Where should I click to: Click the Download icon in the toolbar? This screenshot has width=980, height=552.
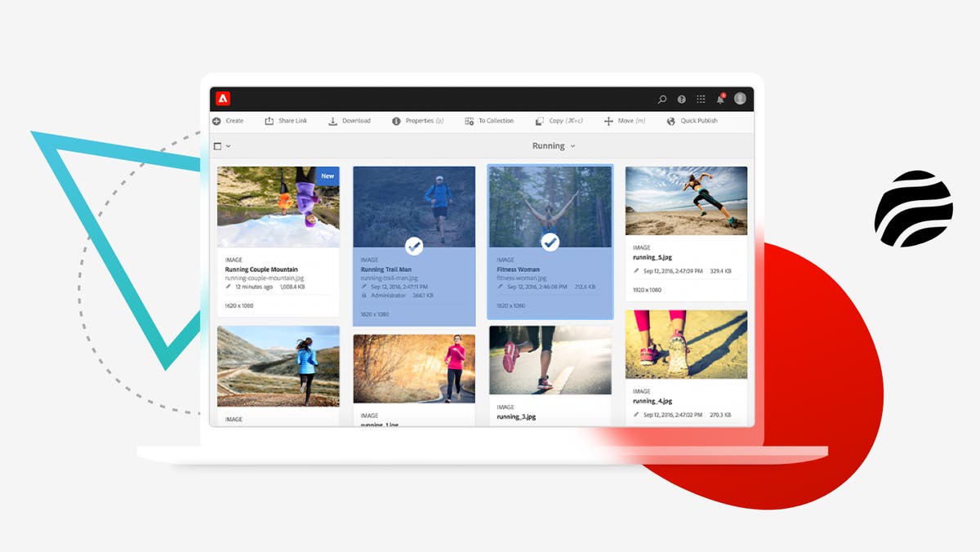click(332, 120)
